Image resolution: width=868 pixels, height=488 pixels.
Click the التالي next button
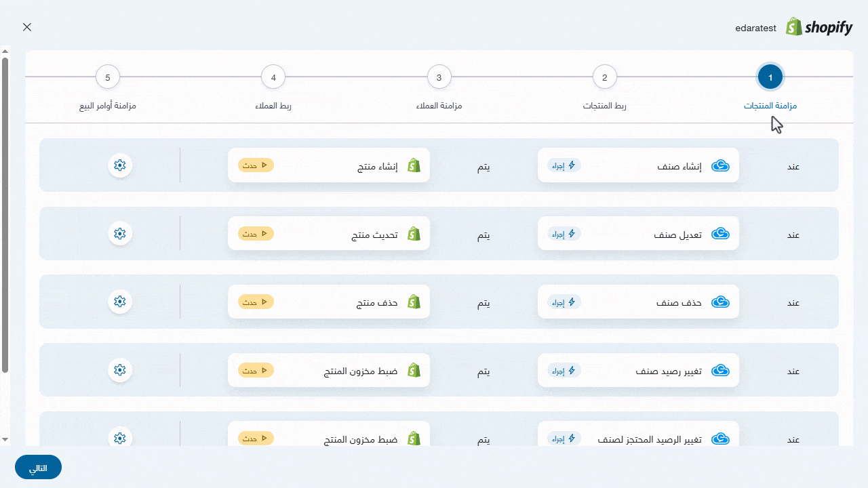click(38, 467)
